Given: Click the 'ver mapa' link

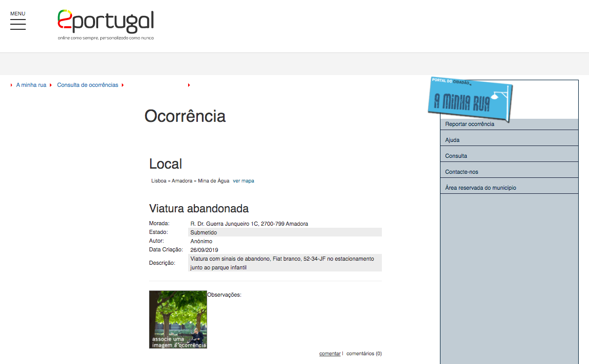Looking at the screenshot, I should 244,181.
